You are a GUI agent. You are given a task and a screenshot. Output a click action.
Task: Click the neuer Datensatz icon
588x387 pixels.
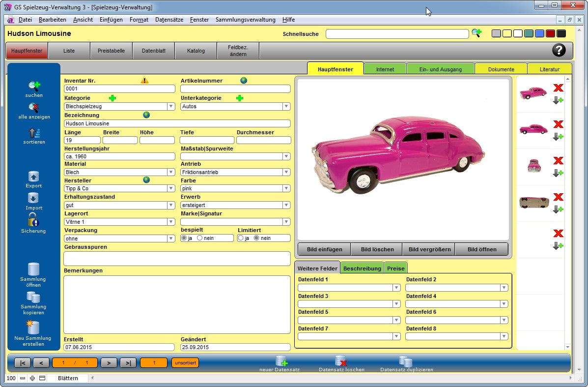(x=281, y=361)
